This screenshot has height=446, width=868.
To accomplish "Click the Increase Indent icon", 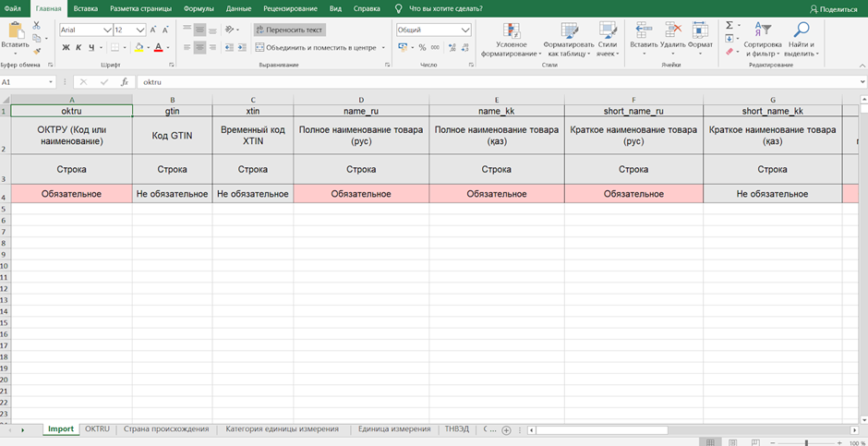I will click(x=241, y=48).
